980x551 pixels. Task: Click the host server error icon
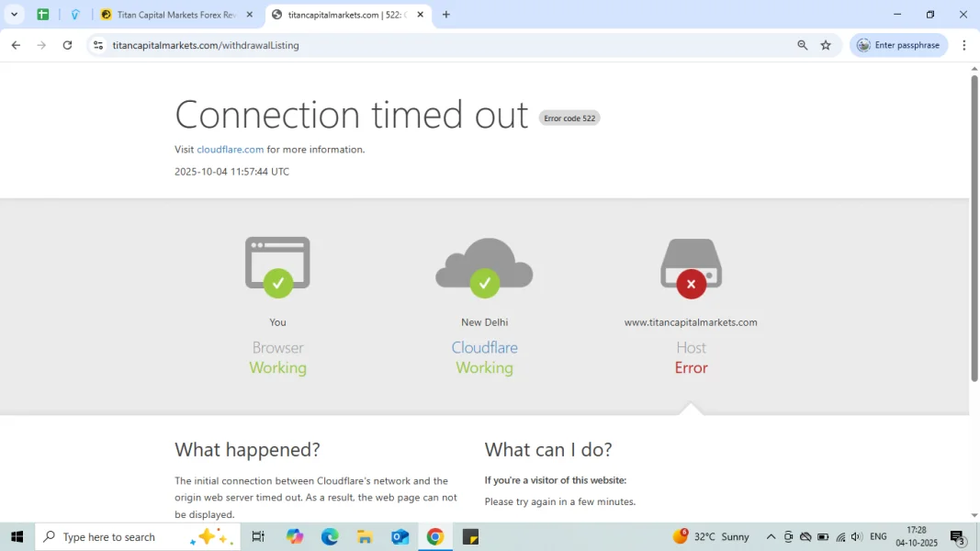point(692,268)
